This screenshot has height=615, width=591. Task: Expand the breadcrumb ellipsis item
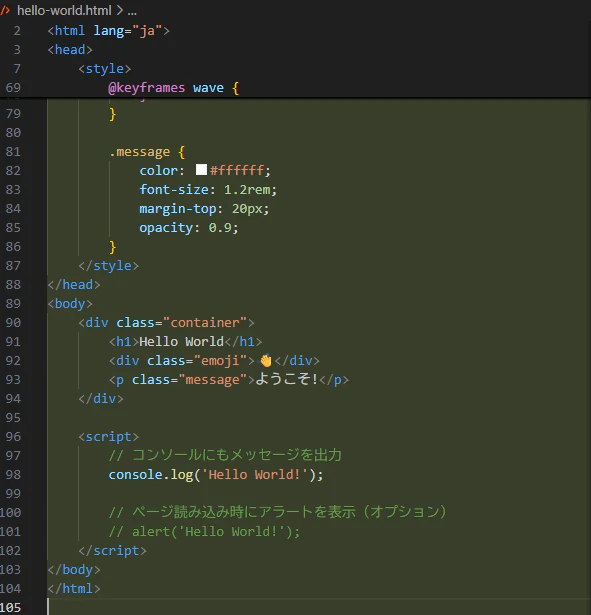pyautogui.click(x=132, y=11)
